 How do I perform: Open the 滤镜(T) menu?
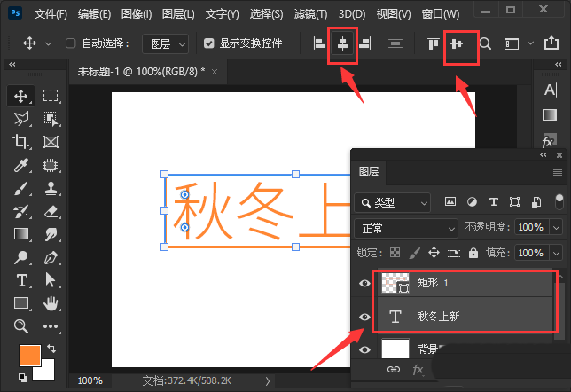[x=310, y=14]
